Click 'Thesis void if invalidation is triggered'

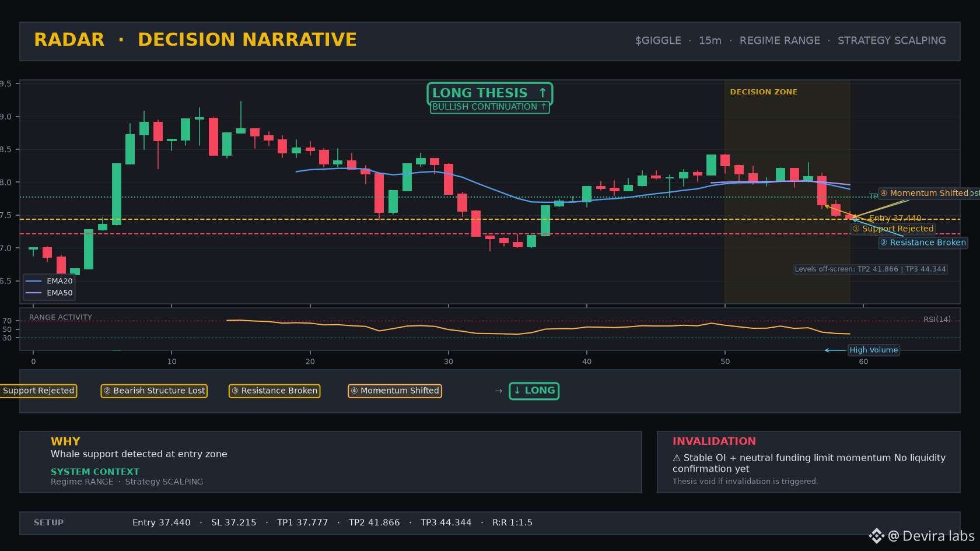[745, 482]
